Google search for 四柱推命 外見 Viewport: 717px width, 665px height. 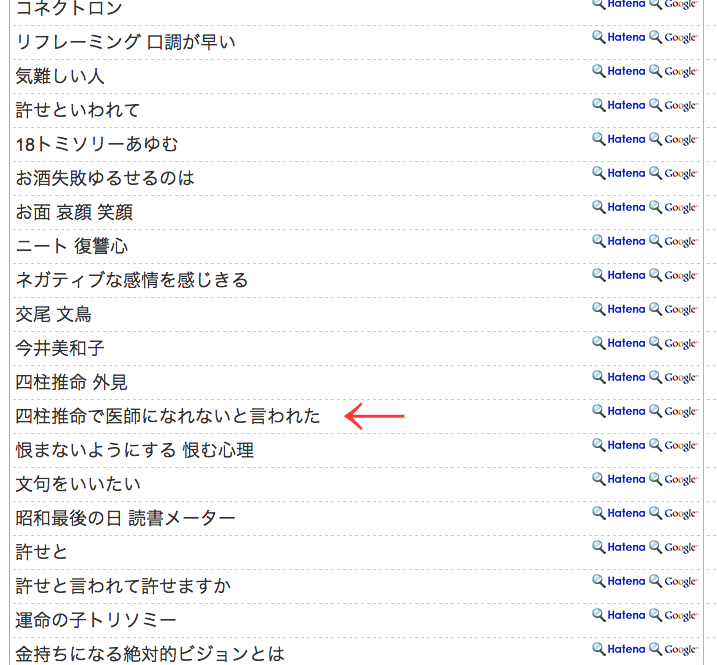[673, 377]
